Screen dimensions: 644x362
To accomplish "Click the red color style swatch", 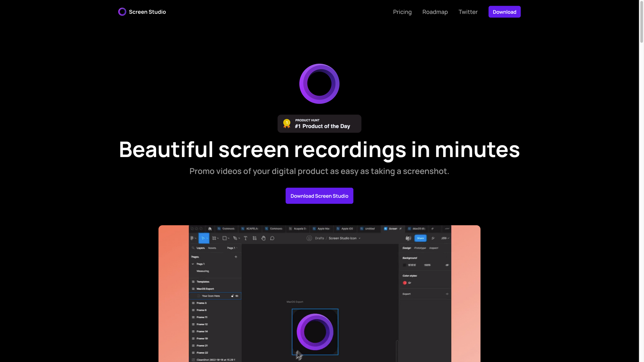I will click(405, 283).
